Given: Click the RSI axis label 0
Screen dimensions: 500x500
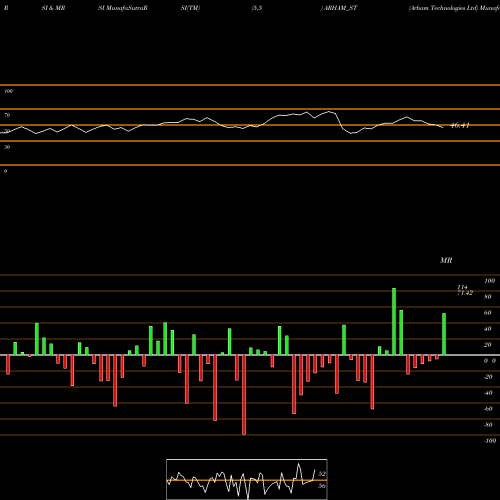Looking at the screenshot, I should [5, 171].
